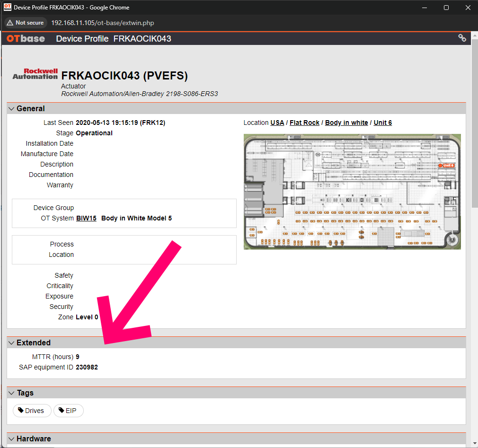The image size is (478, 448).
Task: Click the Criticality label
Action: click(x=60, y=286)
